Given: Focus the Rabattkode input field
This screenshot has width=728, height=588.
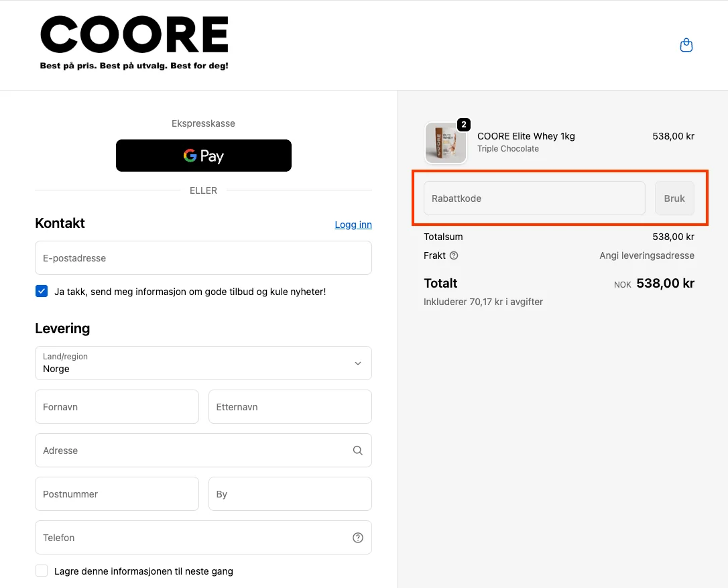Looking at the screenshot, I should point(534,198).
